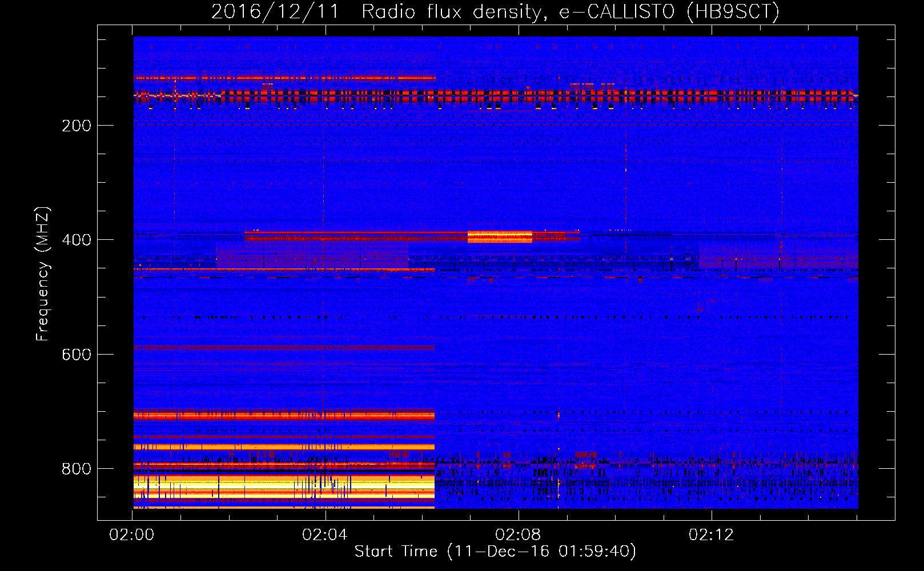
Task: Click the 600 frequency tick label
Action: (x=77, y=355)
